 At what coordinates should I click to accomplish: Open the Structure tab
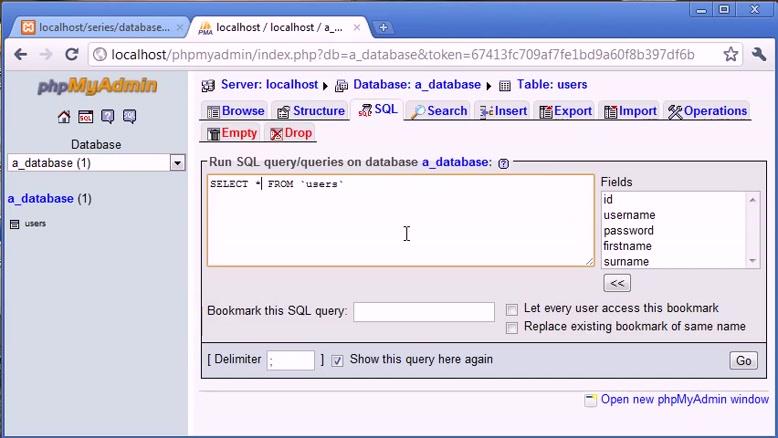pyautogui.click(x=311, y=111)
